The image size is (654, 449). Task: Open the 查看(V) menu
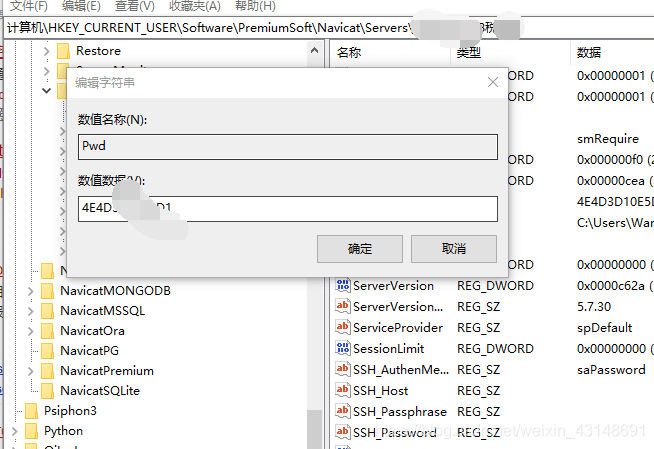(134, 6)
